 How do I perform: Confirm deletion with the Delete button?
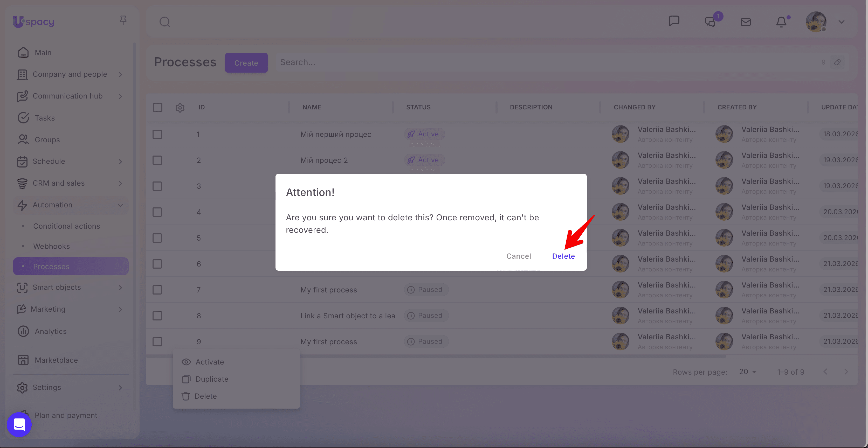563,256
